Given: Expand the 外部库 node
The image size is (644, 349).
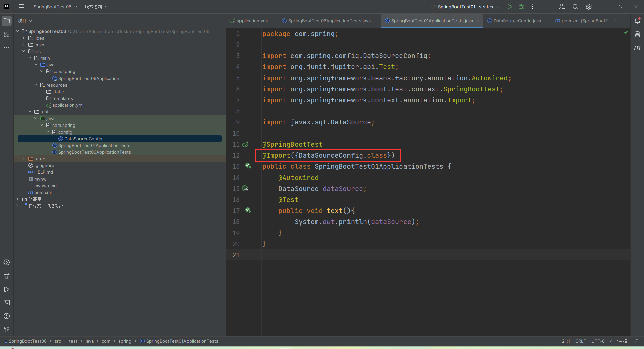Looking at the screenshot, I should coord(17,199).
